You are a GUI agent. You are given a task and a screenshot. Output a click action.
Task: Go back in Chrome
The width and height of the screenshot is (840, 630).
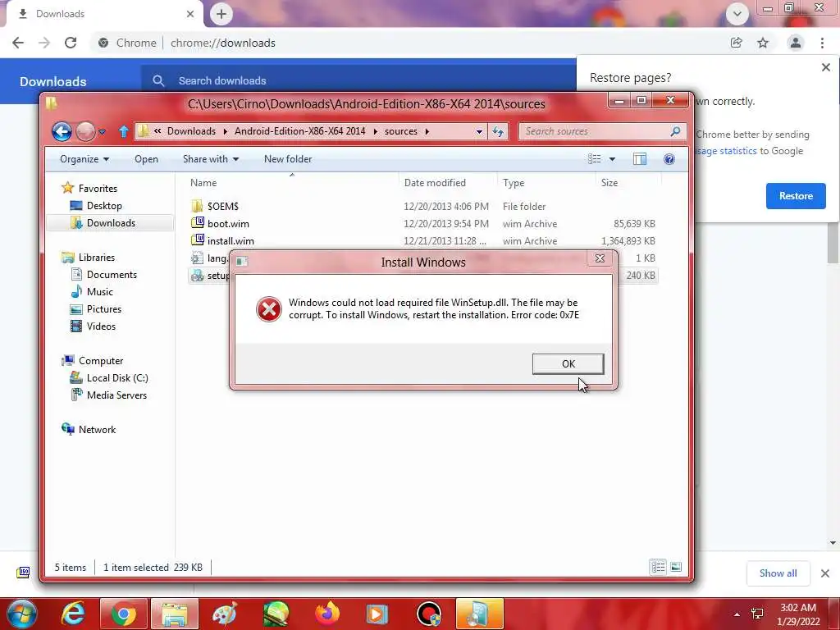[x=18, y=43]
